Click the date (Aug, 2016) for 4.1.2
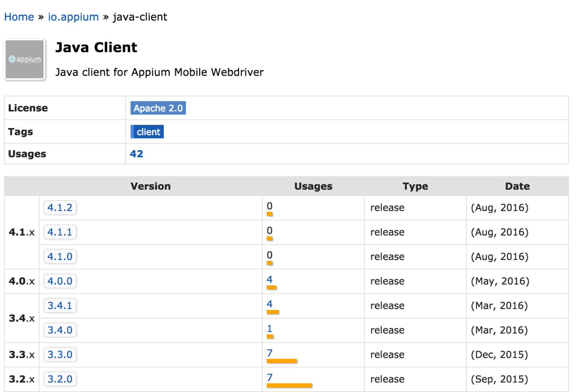The width and height of the screenshot is (576, 392). (500, 208)
